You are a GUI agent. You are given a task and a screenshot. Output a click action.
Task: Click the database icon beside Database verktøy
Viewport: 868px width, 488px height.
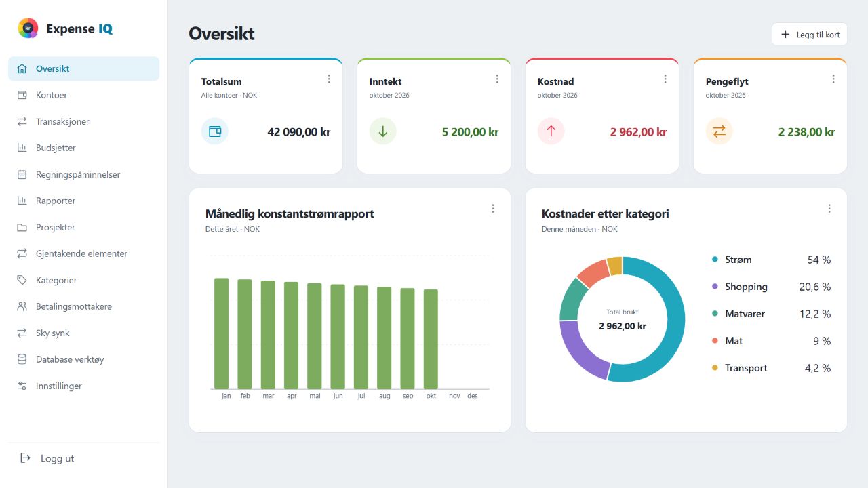click(22, 359)
